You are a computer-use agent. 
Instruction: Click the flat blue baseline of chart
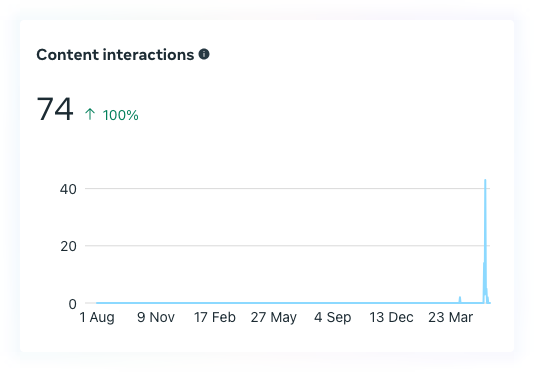click(x=276, y=303)
